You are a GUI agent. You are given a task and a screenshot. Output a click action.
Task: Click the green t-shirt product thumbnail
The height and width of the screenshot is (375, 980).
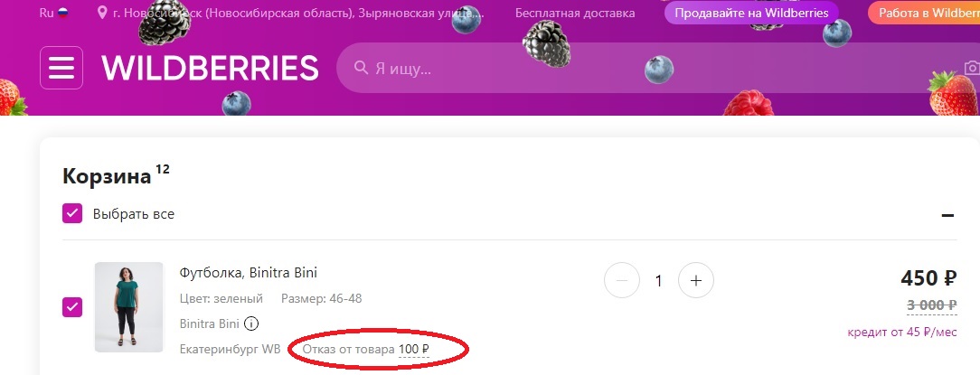[128, 307]
